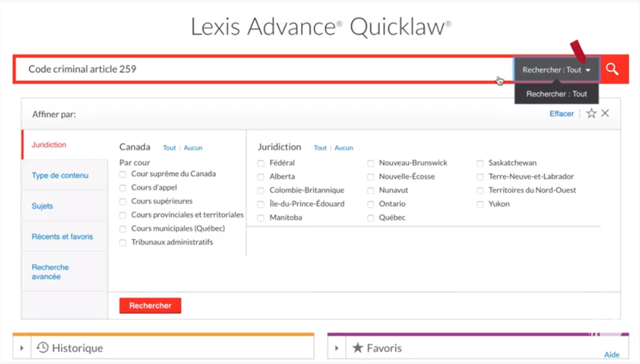Viewport: 640px width, 364px height.
Task: Open the Rechercher : Tout dropdown
Action: click(557, 69)
